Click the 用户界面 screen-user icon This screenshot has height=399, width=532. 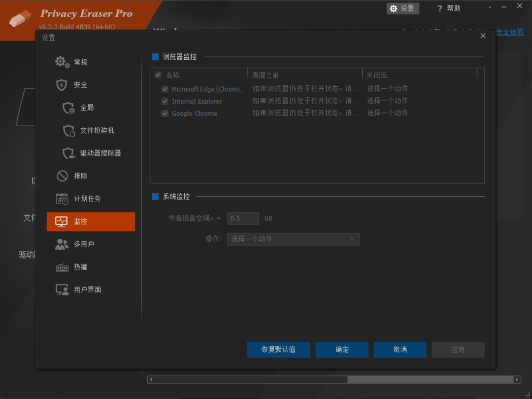click(62, 290)
